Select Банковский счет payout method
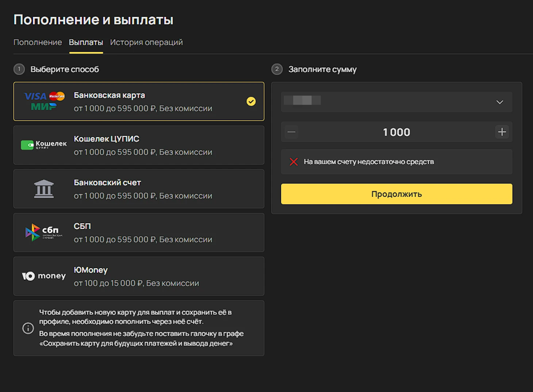 point(139,189)
